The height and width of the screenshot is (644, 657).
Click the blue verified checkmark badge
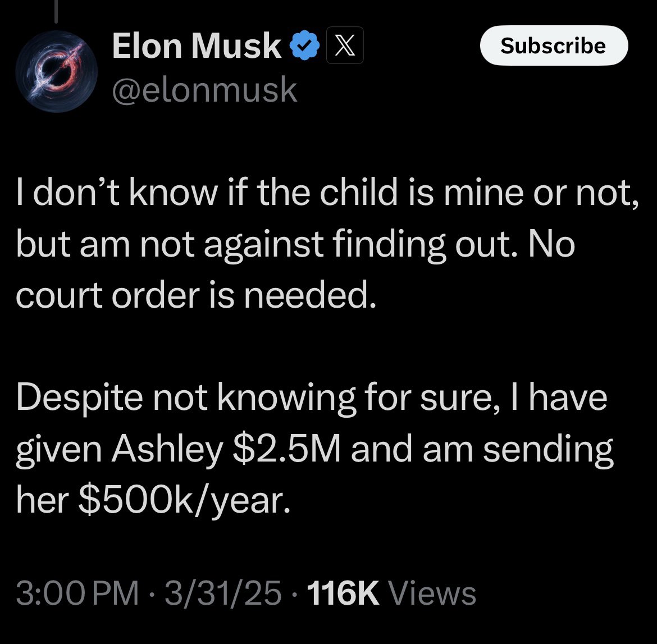coord(304,46)
